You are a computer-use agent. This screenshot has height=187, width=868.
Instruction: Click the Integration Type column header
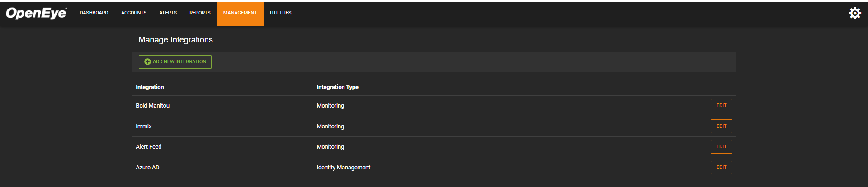[x=337, y=87]
